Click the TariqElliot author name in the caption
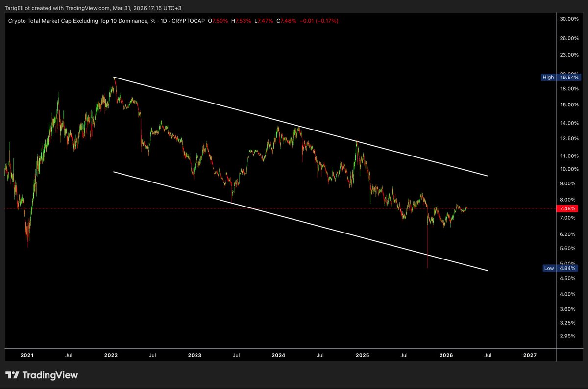Viewport: 588px width, 389px height. 18,8
